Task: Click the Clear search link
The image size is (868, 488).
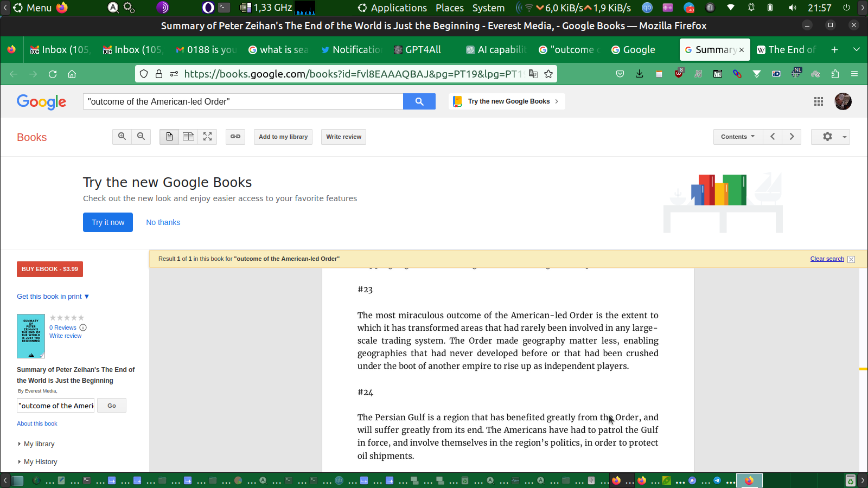Action: (x=827, y=259)
